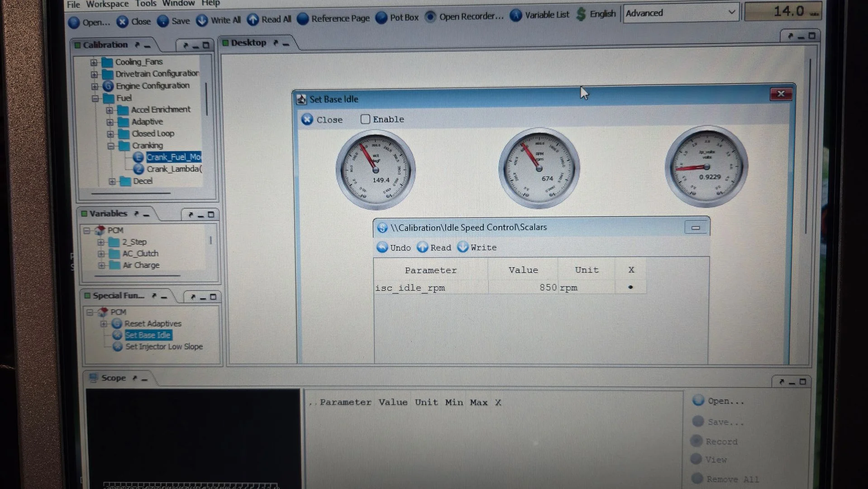Open the Tools menu
This screenshot has height=489, width=868.
coord(146,4)
